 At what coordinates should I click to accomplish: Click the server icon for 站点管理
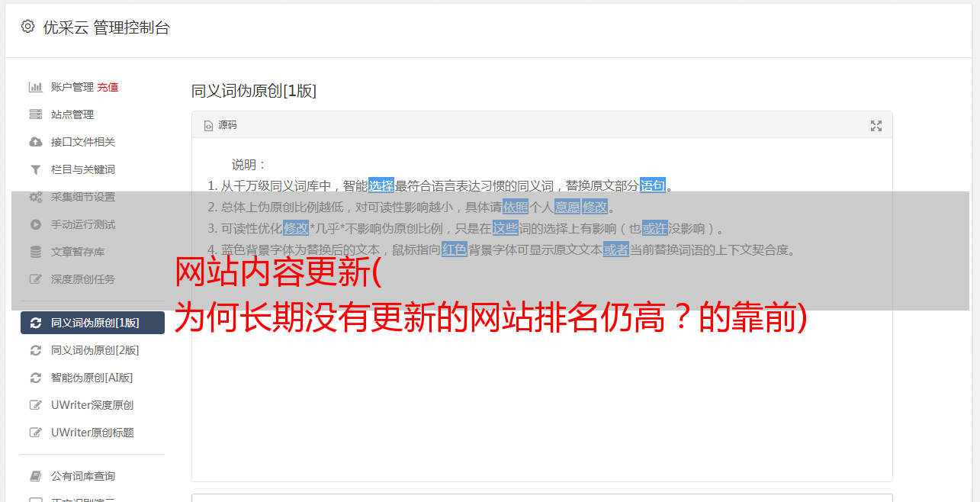pos(35,114)
